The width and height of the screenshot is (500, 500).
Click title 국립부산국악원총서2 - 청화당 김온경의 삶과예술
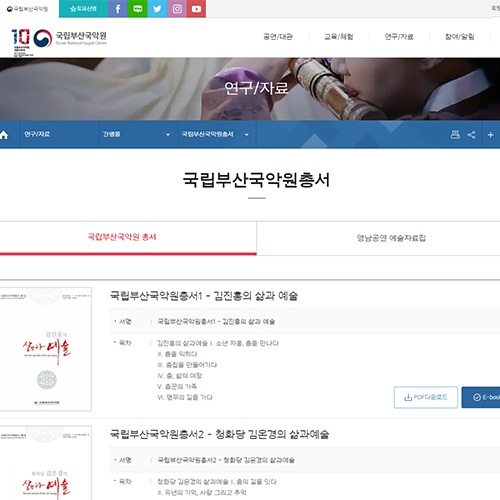pyautogui.click(x=220, y=434)
